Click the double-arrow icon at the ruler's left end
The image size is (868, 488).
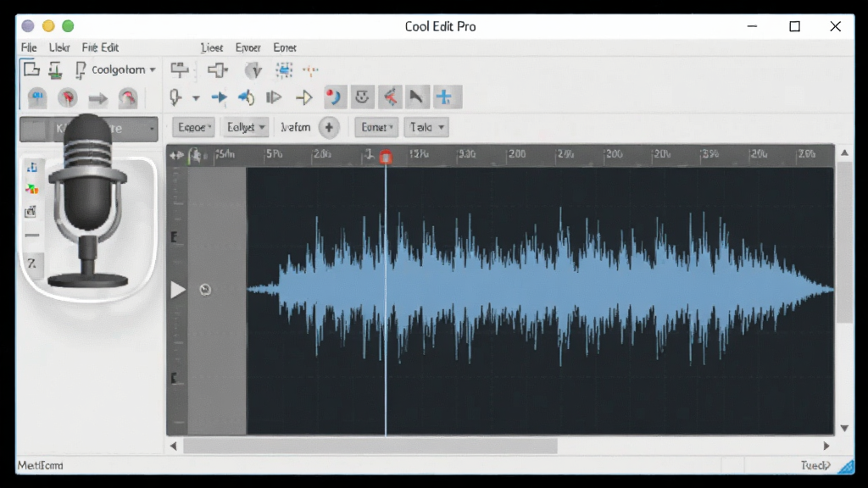click(176, 156)
